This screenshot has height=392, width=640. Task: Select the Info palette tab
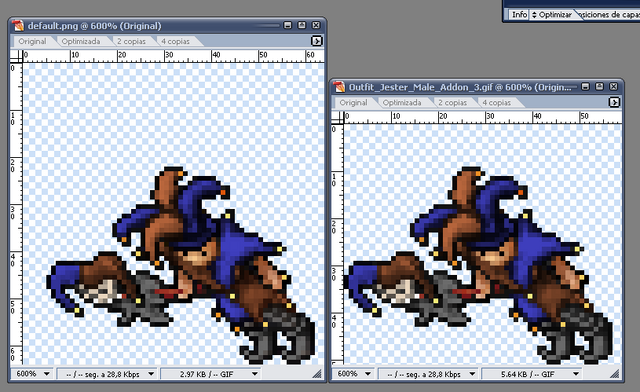(519, 15)
